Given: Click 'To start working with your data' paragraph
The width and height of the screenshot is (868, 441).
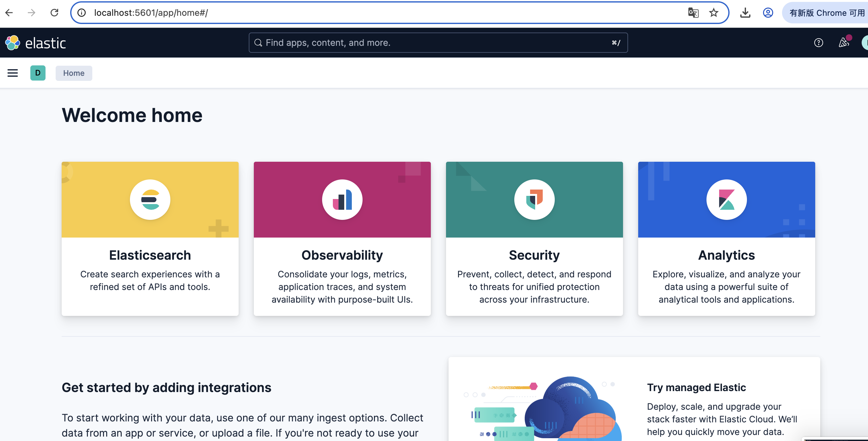Looking at the screenshot, I should 242,425.
